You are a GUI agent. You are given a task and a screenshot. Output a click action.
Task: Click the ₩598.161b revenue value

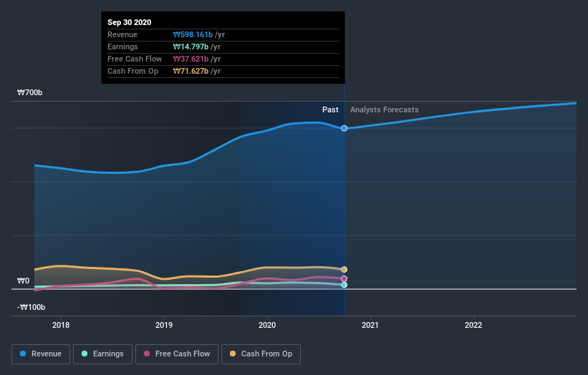pyautogui.click(x=193, y=34)
